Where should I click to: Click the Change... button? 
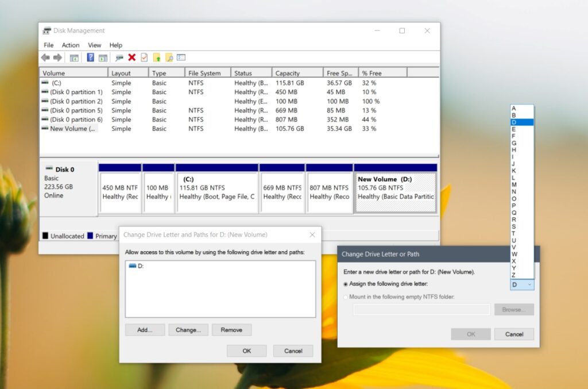point(188,330)
